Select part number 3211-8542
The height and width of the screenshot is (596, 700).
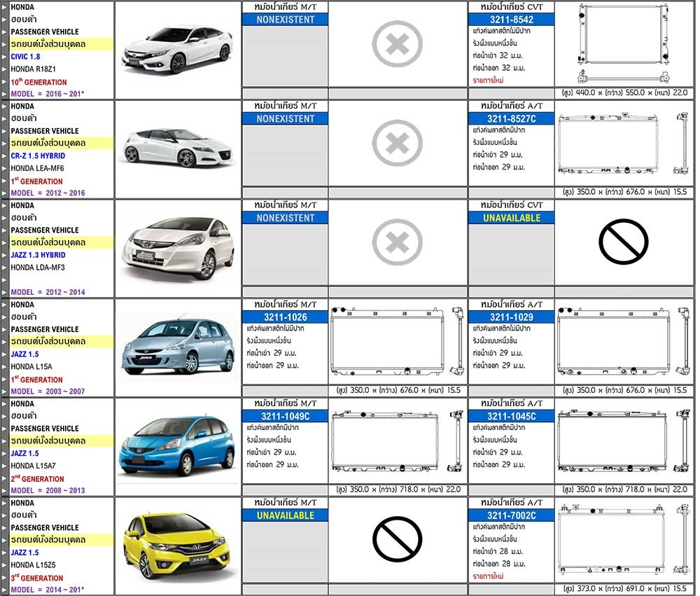[512, 20]
